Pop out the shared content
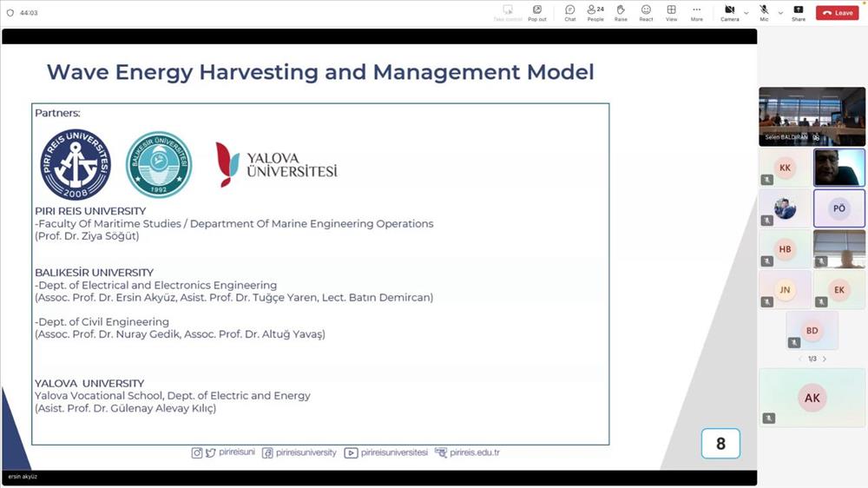Image resolution: width=868 pixels, height=488 pixels. 537,13
